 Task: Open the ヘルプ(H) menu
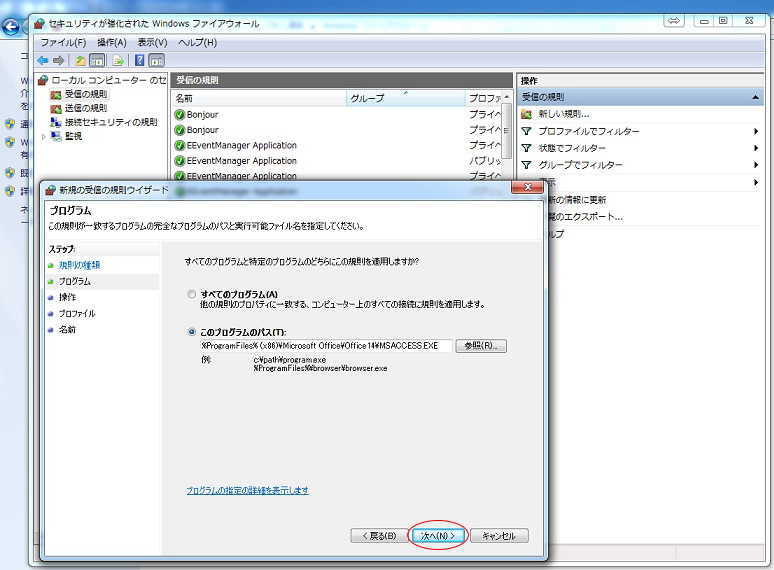[197, 42]
